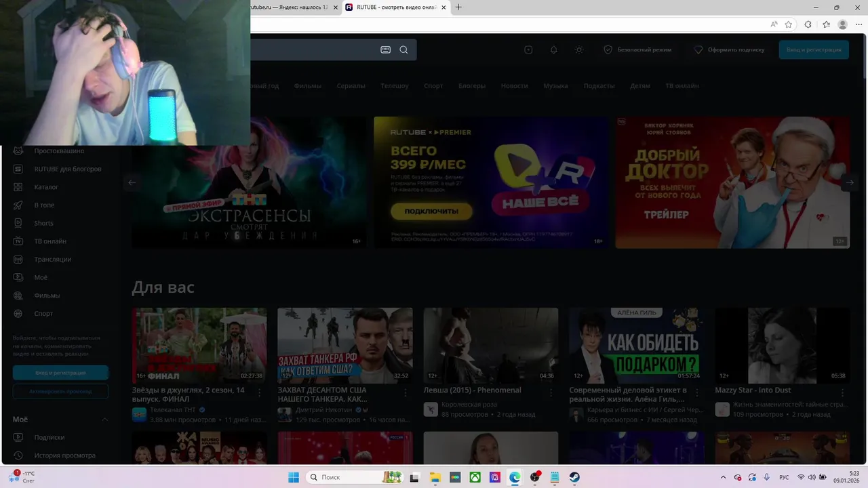Show next banner with right arrow
This screenshot has height=488, width=868.
(x=849, y=182)
